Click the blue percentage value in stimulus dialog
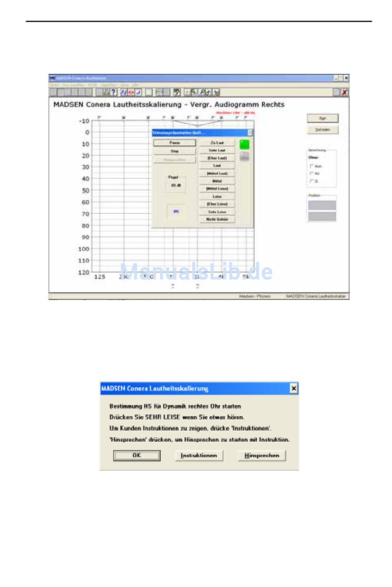The image size is (392, 587). tap(176, 211)
